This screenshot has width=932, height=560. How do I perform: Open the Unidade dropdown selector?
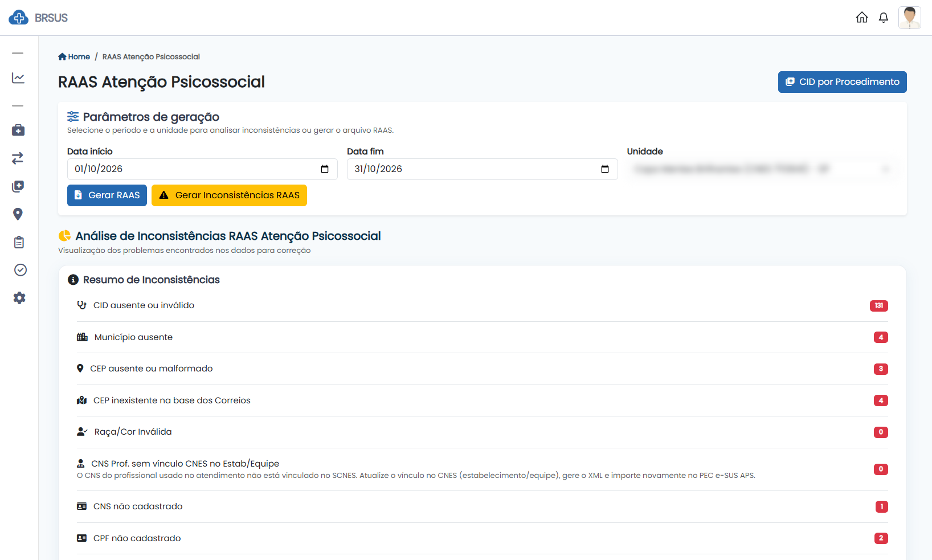tap(762, 169)
